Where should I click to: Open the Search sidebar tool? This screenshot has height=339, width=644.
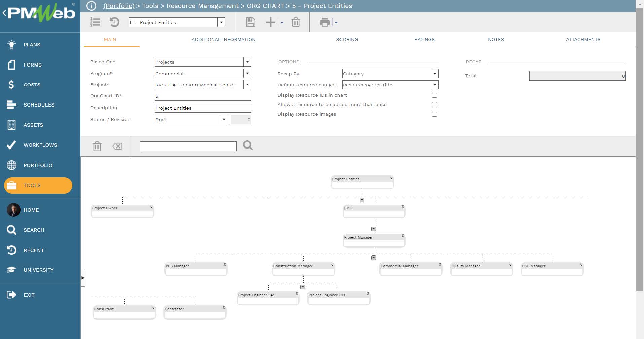pyautogui.click(x=34, y=230)
